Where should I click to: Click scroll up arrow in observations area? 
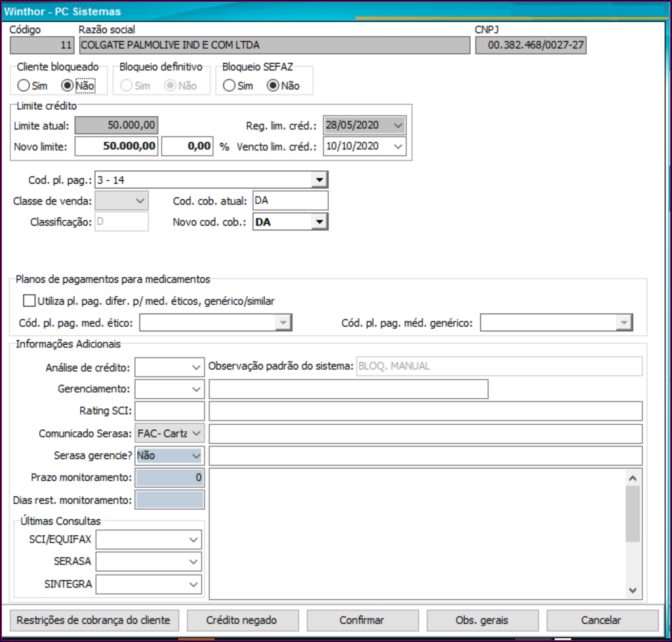(x=633, y=478)
